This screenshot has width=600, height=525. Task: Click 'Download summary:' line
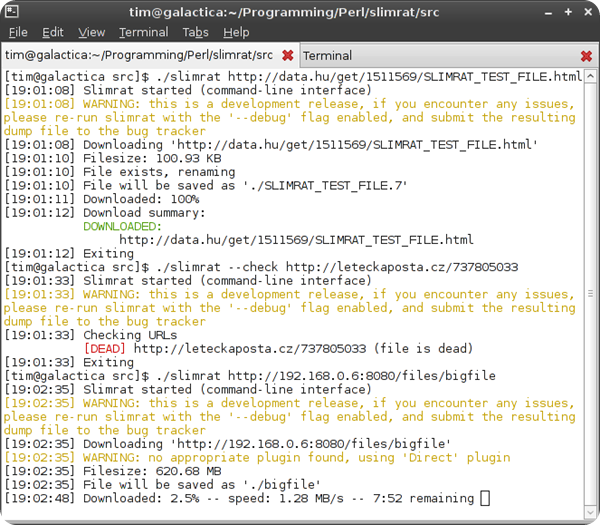(x=105, y=213)
